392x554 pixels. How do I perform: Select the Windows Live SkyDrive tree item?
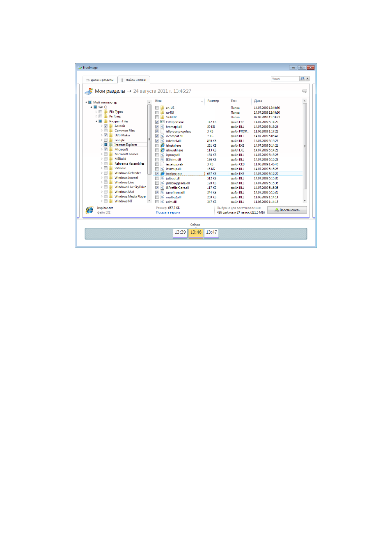tap(130, 187)
